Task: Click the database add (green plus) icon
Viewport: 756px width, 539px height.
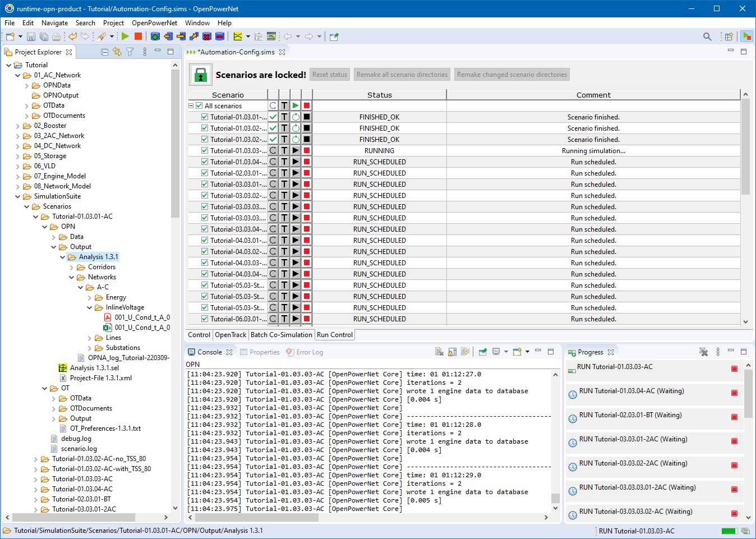Action: (155, 36)
